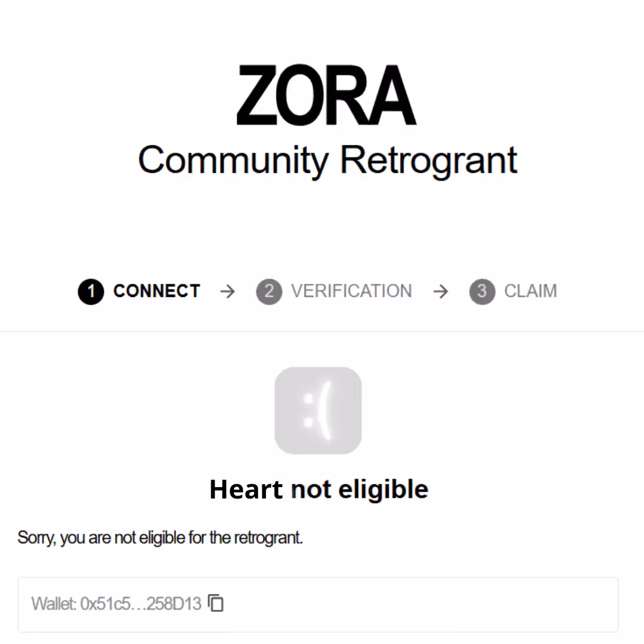Open the CLAIM step

coord(531,291)
